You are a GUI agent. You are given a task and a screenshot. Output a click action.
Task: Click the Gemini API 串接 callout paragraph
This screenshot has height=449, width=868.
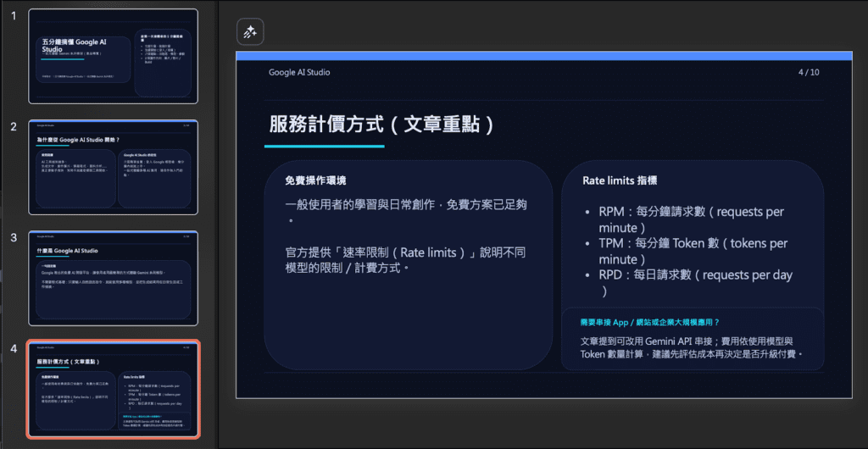pos(691,346)
